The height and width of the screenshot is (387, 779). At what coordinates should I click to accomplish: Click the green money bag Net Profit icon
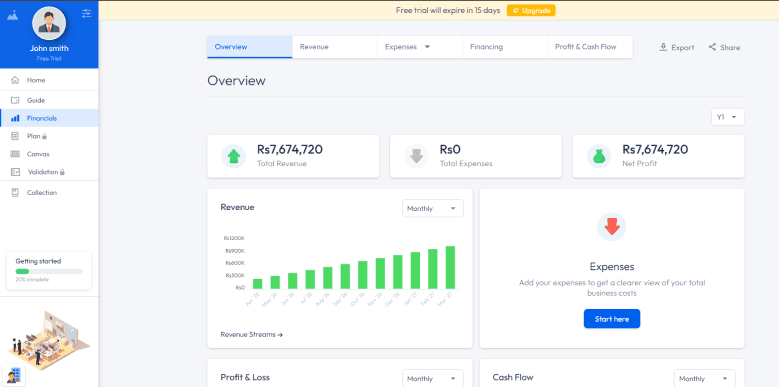[599, 156]
